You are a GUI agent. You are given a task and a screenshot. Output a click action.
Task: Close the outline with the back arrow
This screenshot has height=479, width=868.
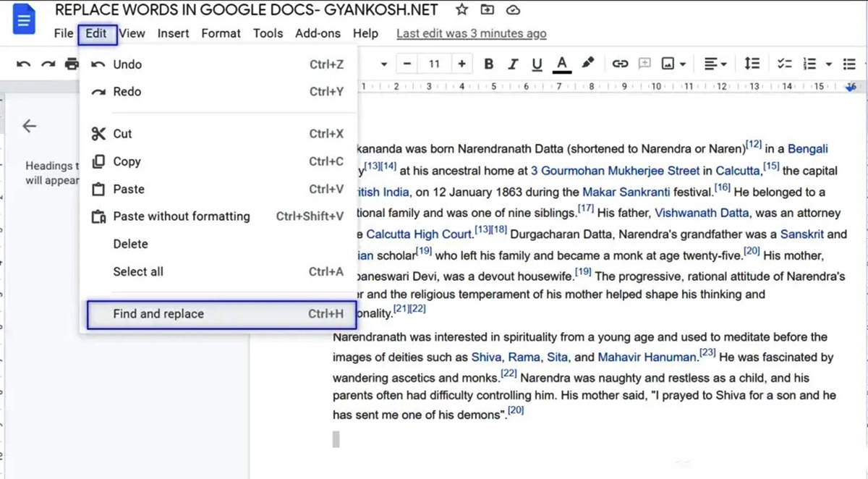29,126
